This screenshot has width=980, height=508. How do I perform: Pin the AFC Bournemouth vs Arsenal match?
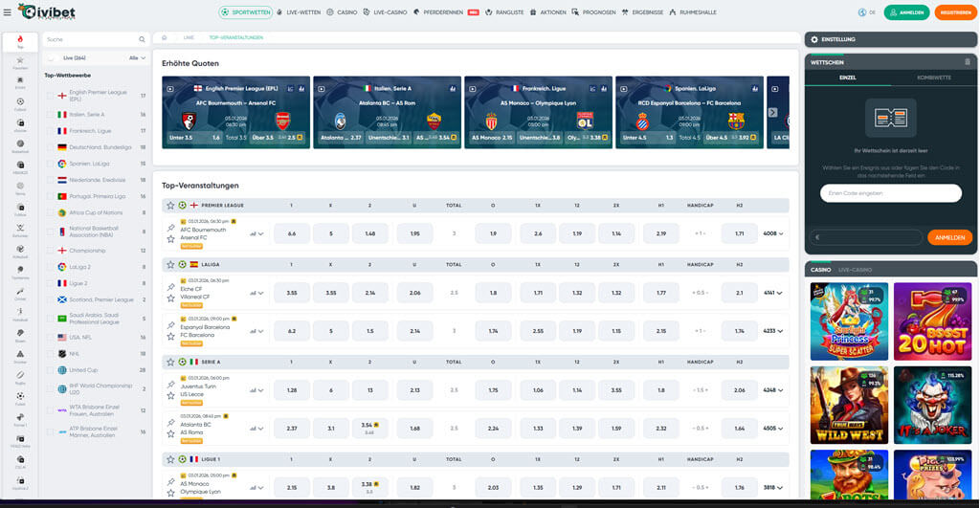point(170,228)
